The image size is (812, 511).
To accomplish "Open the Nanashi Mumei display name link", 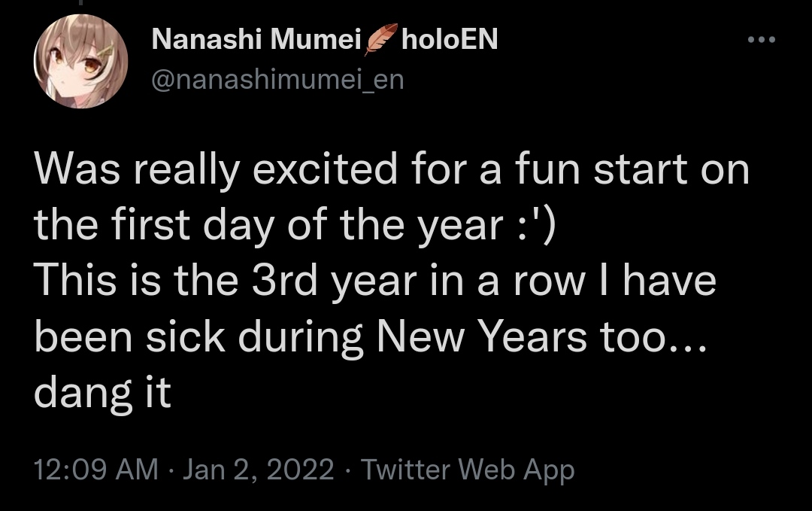I will pyautogui.click(x=256, y=40).
